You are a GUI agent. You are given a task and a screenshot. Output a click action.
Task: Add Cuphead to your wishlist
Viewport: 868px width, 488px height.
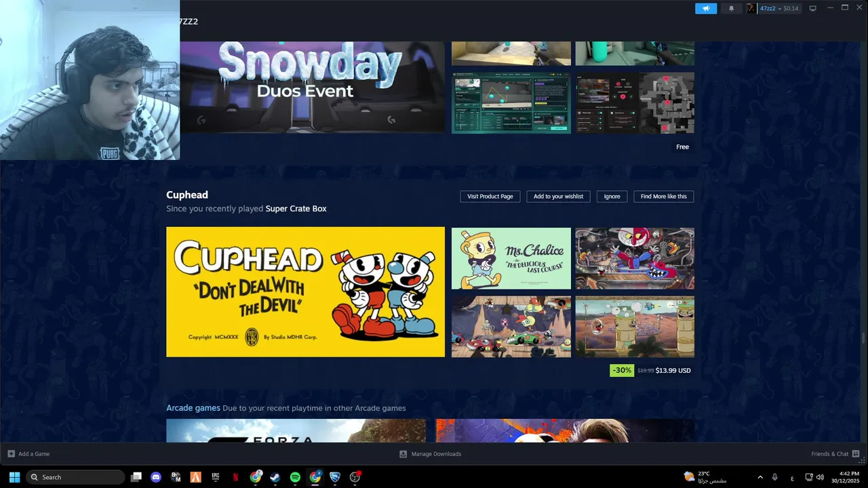[x=558, y=197]
